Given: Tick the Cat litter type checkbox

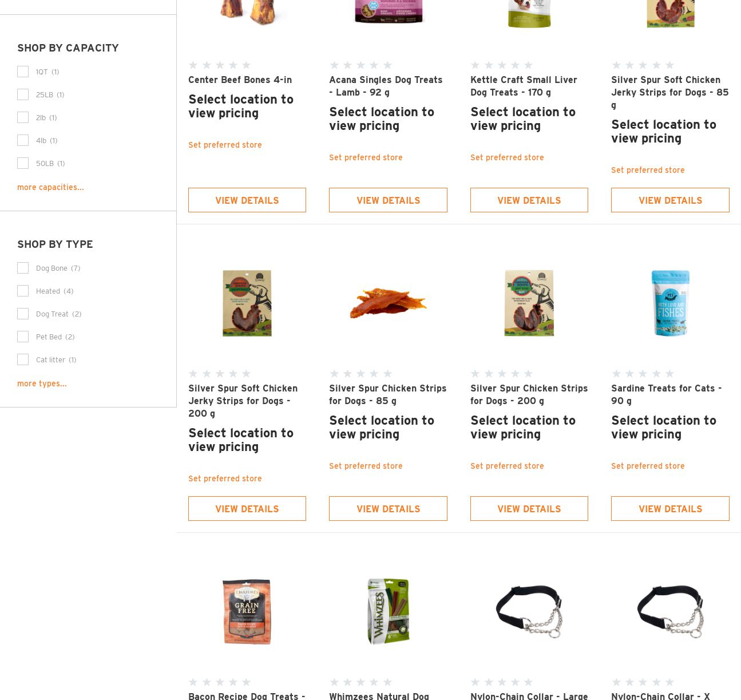Looking at the screenshot, I should pyautogui.click(x=23, y=359).
